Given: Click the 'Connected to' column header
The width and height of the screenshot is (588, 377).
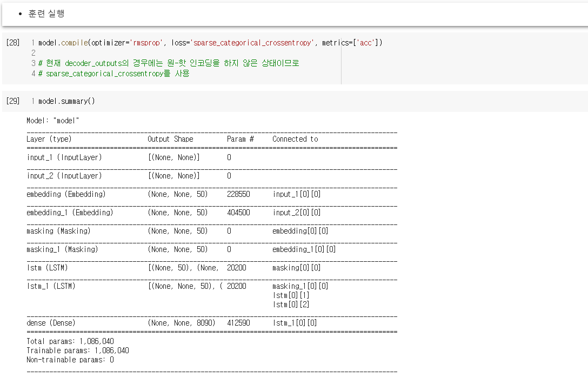Looking at the screenshot, I should (x=295, y=139).
